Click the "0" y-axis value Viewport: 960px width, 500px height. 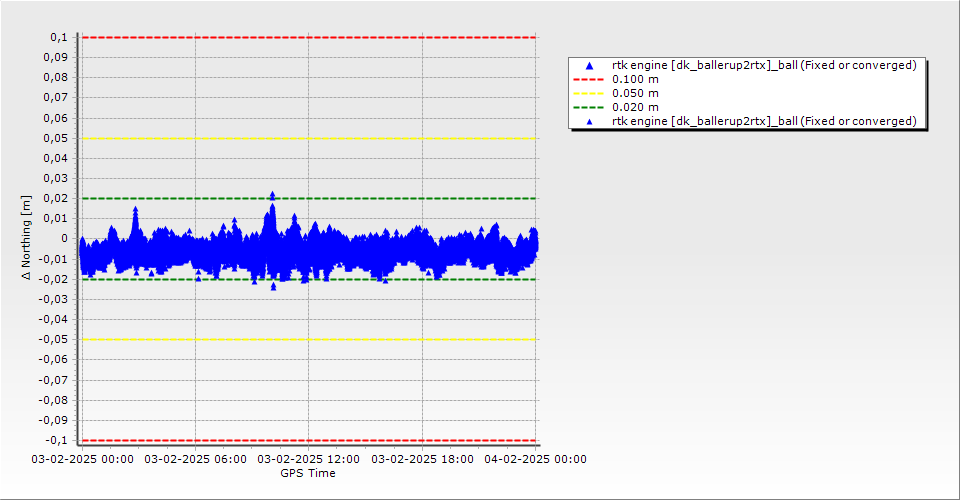click(65, 239)
